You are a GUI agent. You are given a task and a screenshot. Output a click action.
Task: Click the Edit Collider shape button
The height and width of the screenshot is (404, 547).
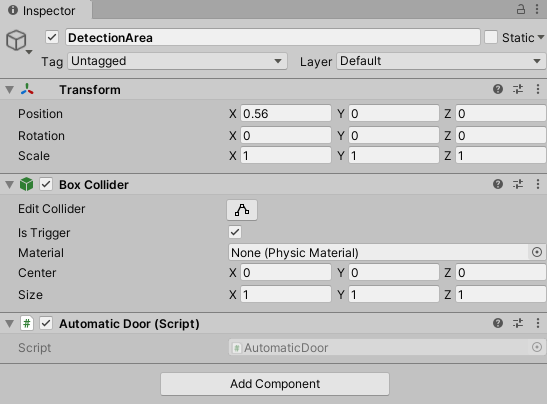coord(242,210)
